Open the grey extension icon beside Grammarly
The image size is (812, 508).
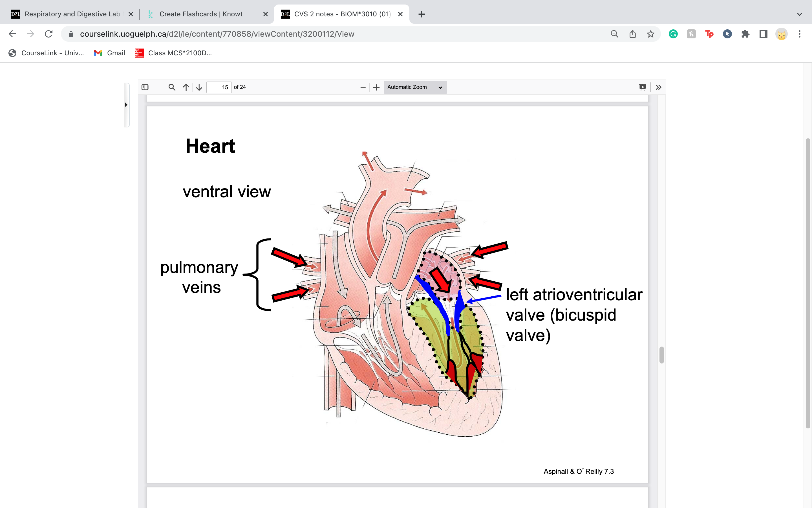[691, 34]
